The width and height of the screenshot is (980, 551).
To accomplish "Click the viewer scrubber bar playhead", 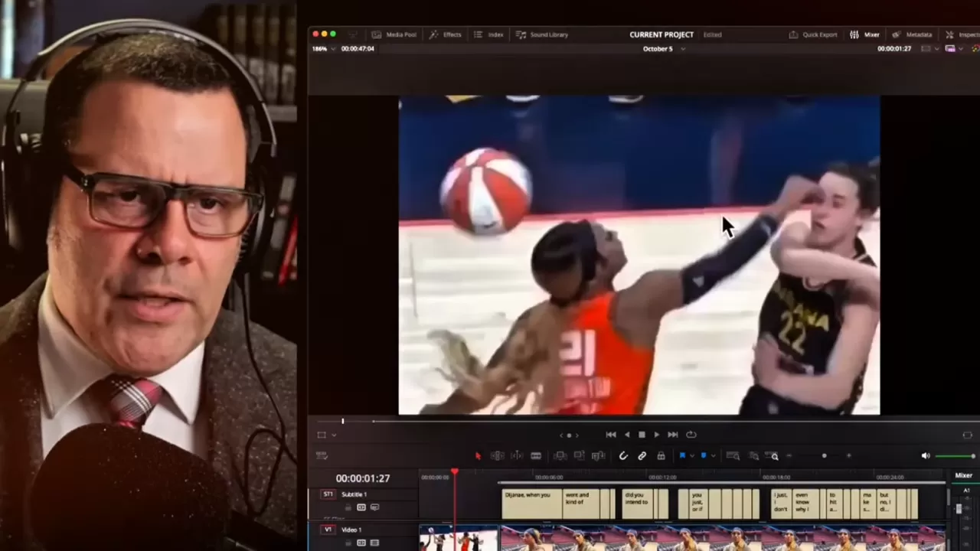I will 343,421.
